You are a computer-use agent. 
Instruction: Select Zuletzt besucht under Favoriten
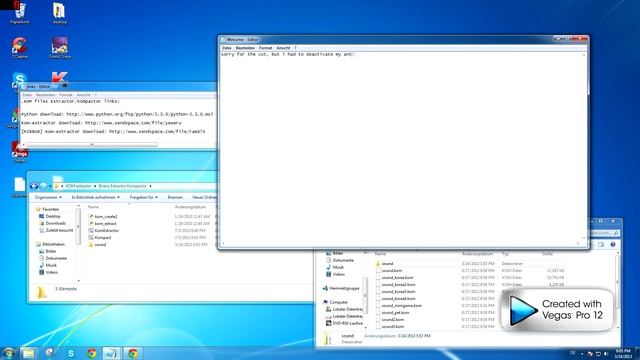click(56, 230)
